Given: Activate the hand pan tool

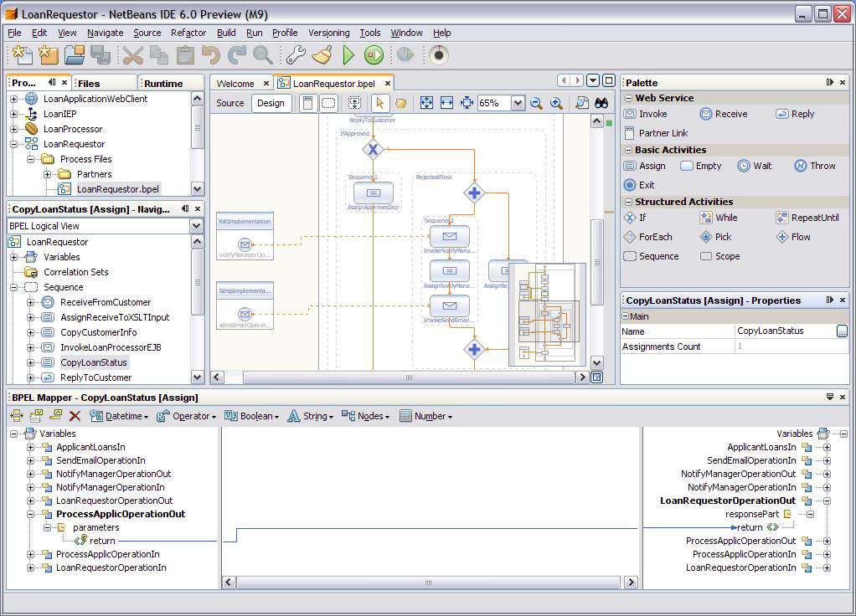Looking at the screenshot, I should (400, 103).
